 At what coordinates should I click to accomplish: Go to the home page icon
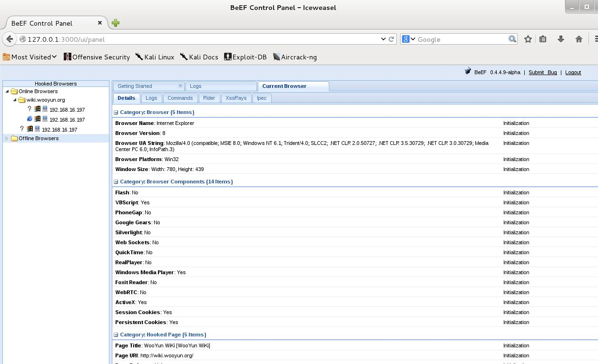coord(579,39)
